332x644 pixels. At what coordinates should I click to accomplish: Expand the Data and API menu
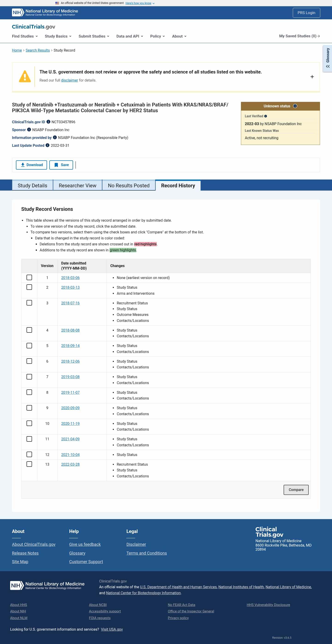130,36
